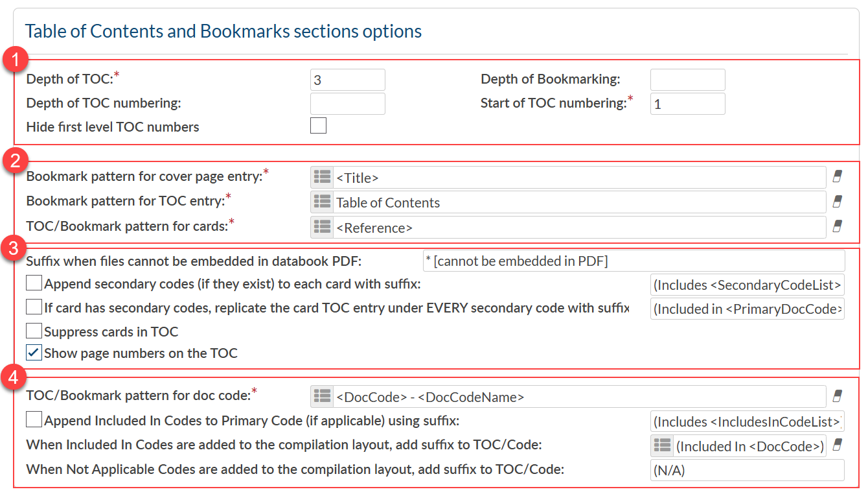The height and width of the screenshot is (496, 868).
Task: Click the Start of TOC numbering field
Action: tap(687, 104)
